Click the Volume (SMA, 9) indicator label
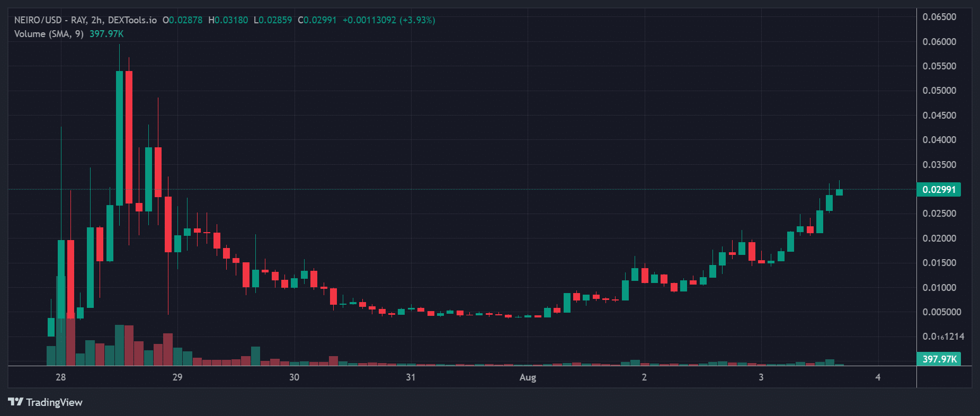This screenshot has height=416, width=980. pos(49,34)
